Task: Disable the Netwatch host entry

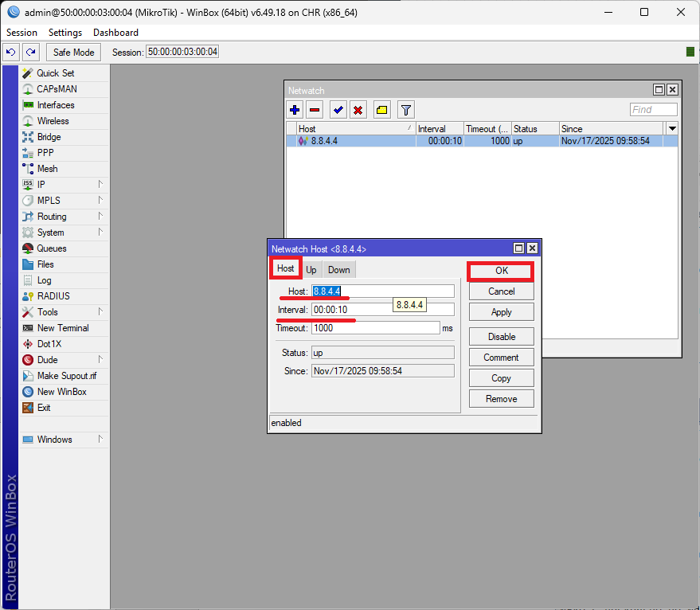Action: pos(501,337)
